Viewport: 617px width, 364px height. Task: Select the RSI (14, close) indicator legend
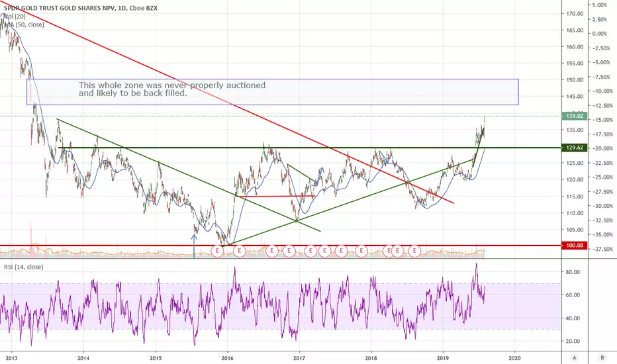(x=24, y=267)
